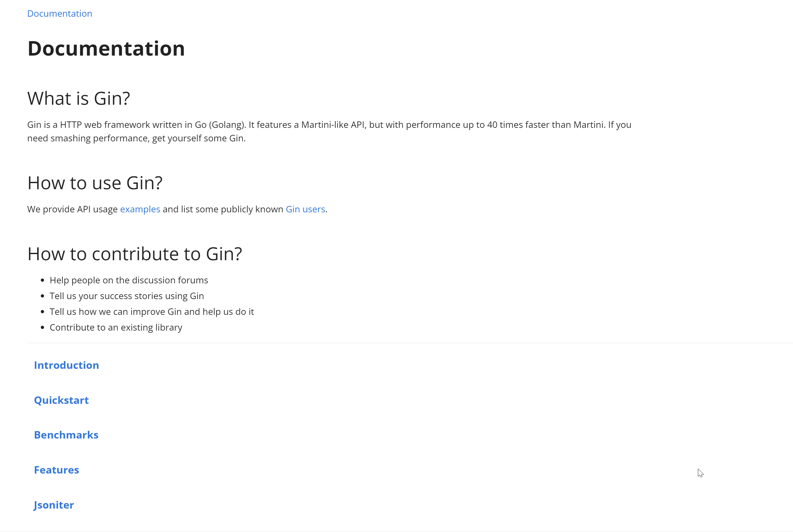This screenshot has height=532, width=793.
Task: View the Benchmarks page
Action: 66,435
